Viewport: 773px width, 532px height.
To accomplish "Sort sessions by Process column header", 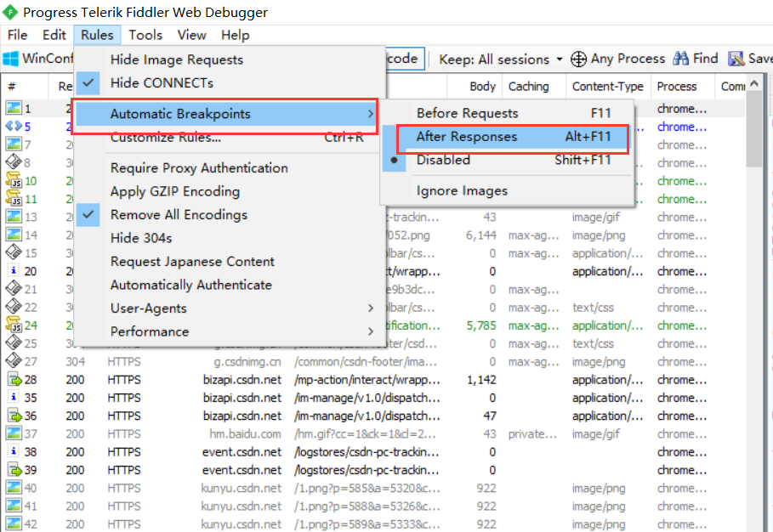I will 682,87.
